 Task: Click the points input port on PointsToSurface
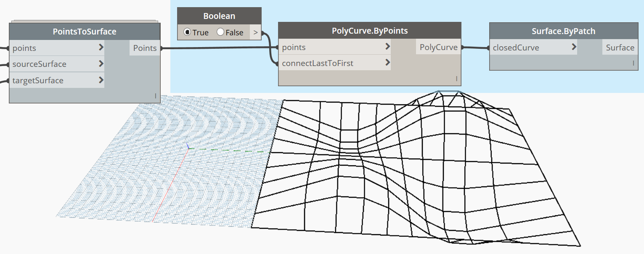pyautogui.click(x=57, y=48)
